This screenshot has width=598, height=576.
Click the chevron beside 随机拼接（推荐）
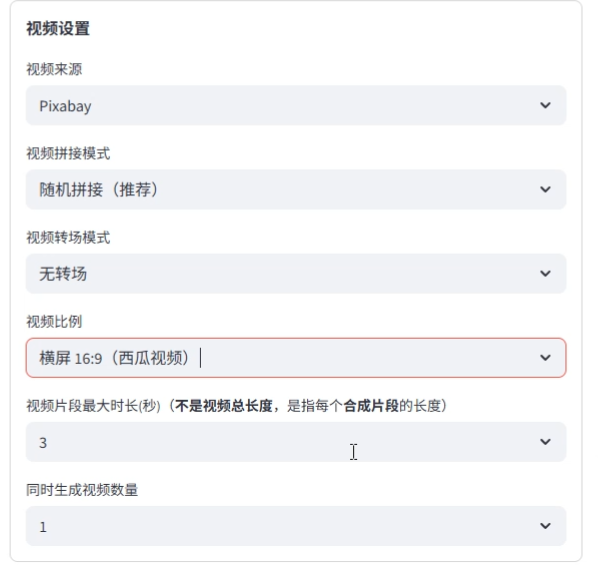(x=545, y=190)
